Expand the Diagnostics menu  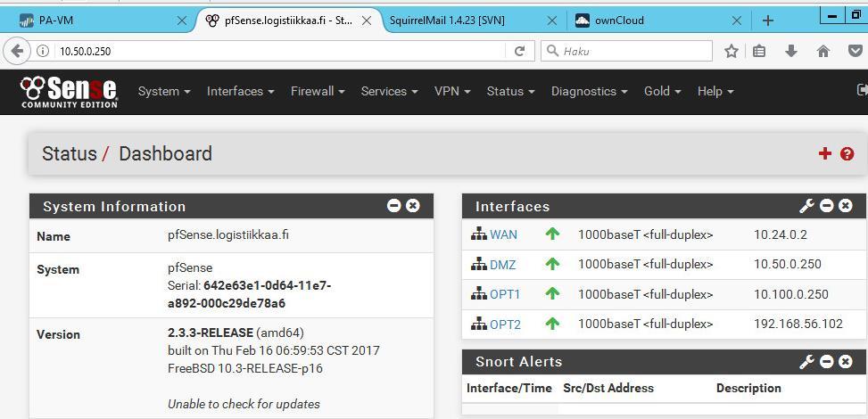tap(589, 91)
